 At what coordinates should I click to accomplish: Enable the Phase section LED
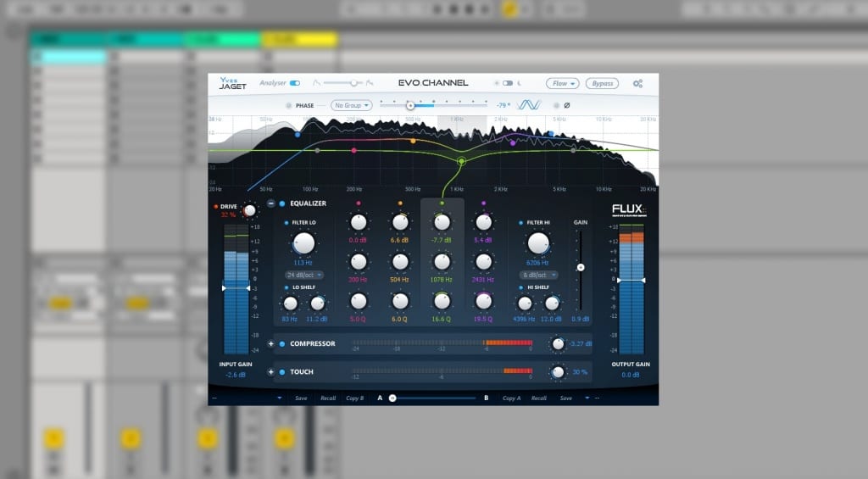288,105
